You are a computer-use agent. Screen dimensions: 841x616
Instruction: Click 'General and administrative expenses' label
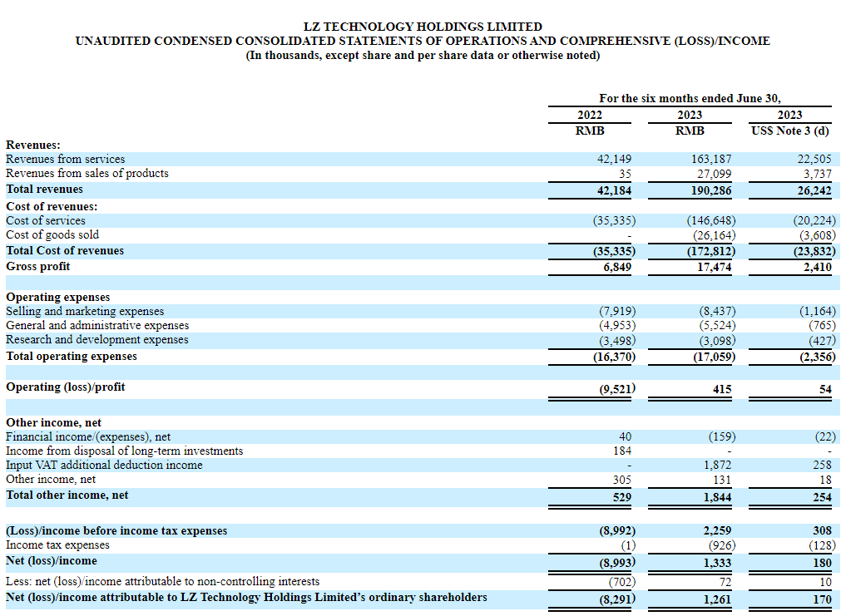pyautogui.click(x=97, y=325)
